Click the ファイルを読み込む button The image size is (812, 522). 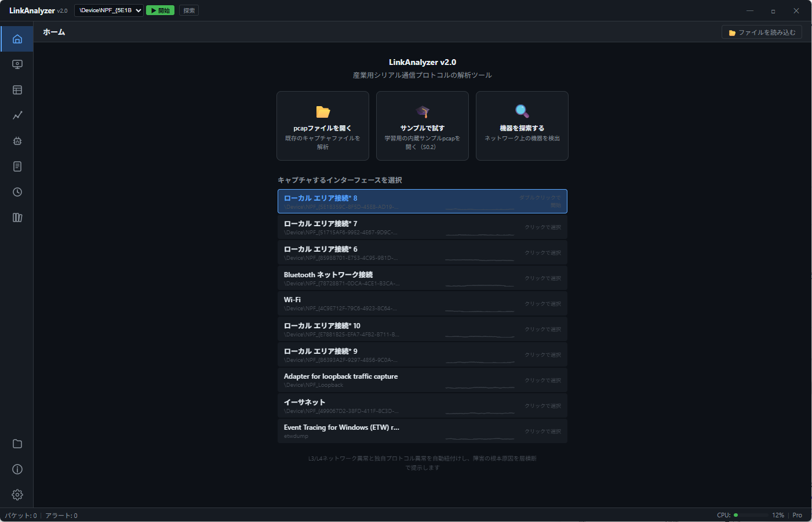coord(762,32)
